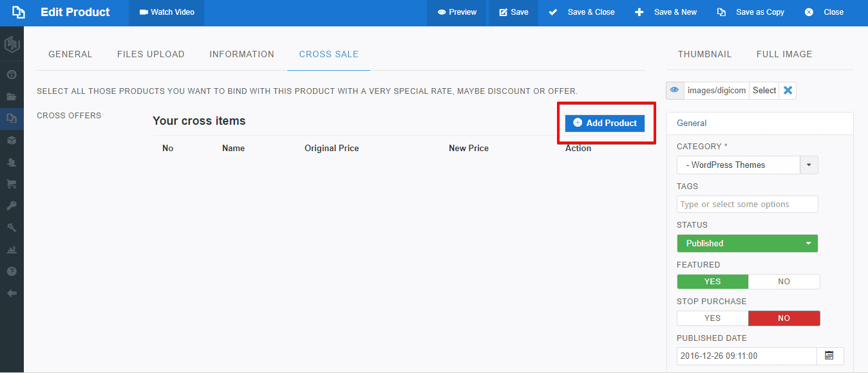The width and height of the screenshot is (868, 373).
Task: Click the blue X to clear image
Action: [x=788, y=91]
